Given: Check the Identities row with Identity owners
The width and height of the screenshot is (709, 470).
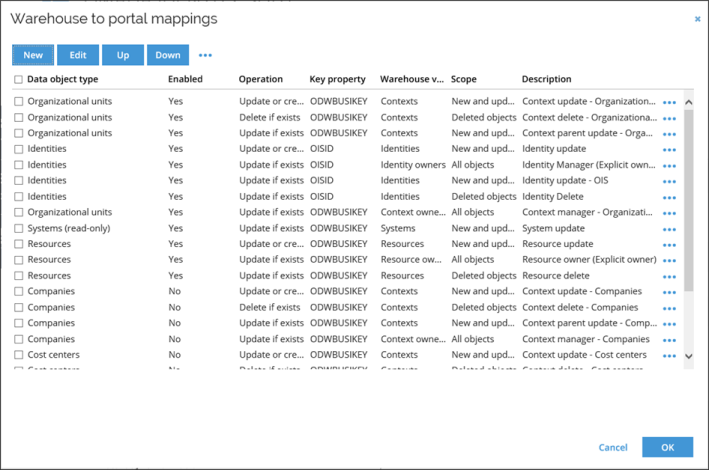Looking at the screenshot, I should pos(18,165).
